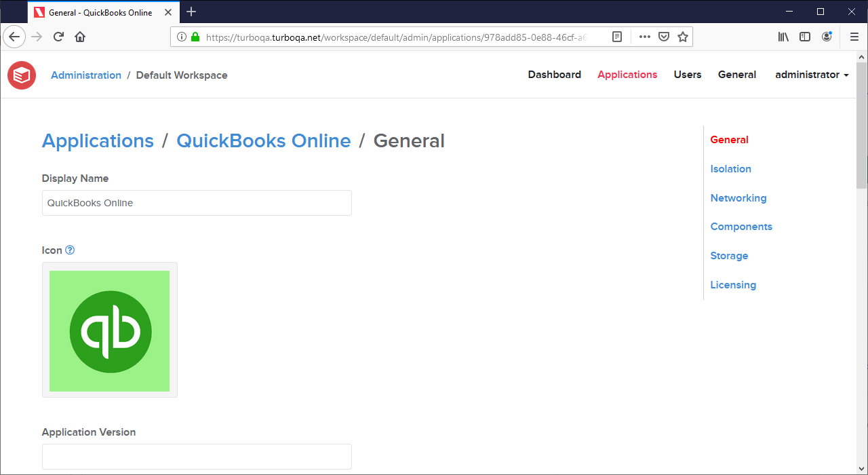Go back with the browser back arrow

(x=14, y=37)
